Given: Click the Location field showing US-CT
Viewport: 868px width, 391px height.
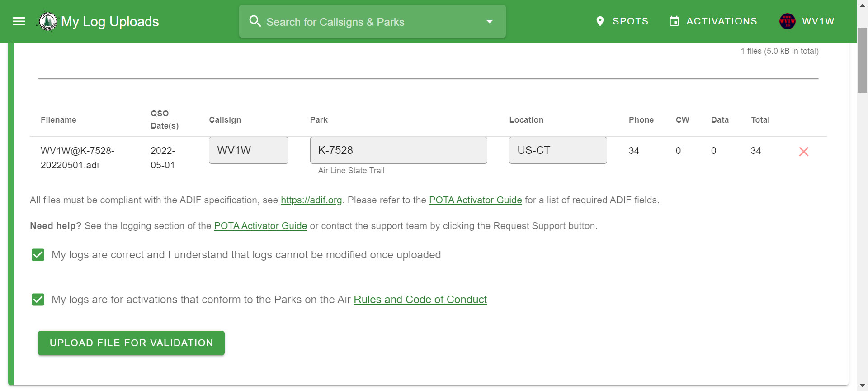Looking at the screenshot, I should (x=558, y=150).
